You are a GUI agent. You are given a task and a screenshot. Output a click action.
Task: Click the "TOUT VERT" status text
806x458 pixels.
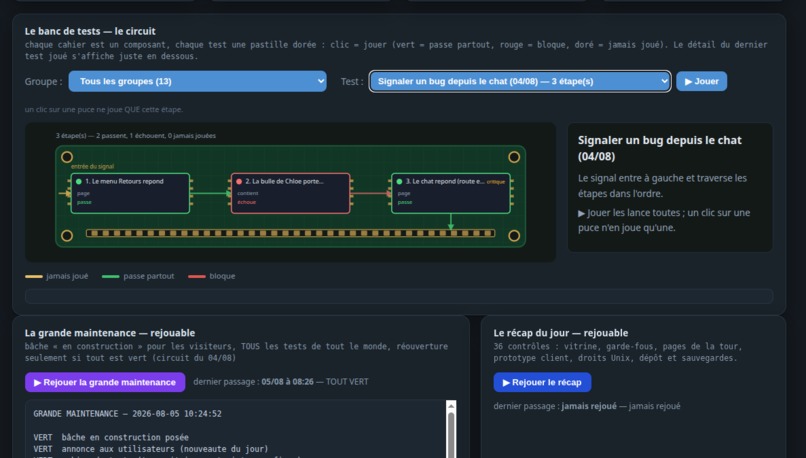pos(347,382)
